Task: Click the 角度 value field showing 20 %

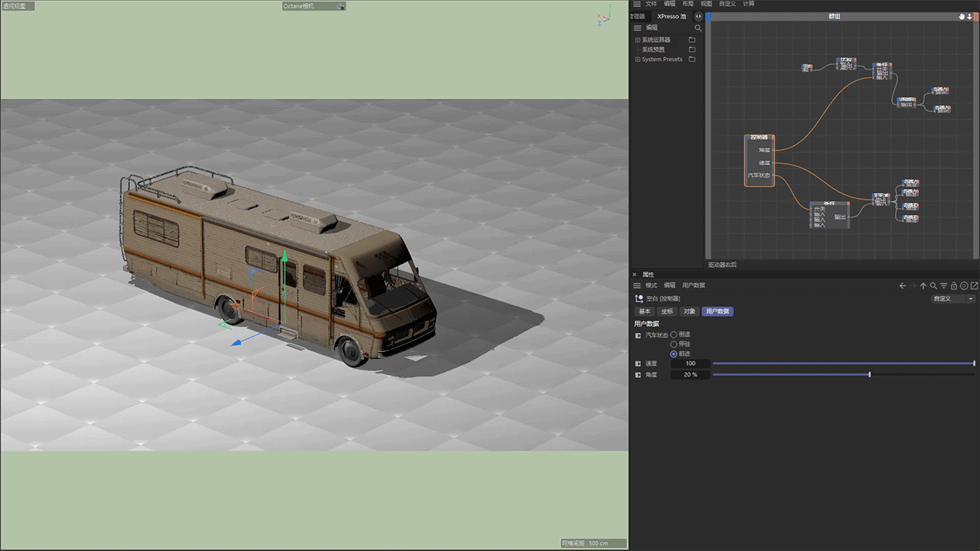Action: tap(691, 375)
